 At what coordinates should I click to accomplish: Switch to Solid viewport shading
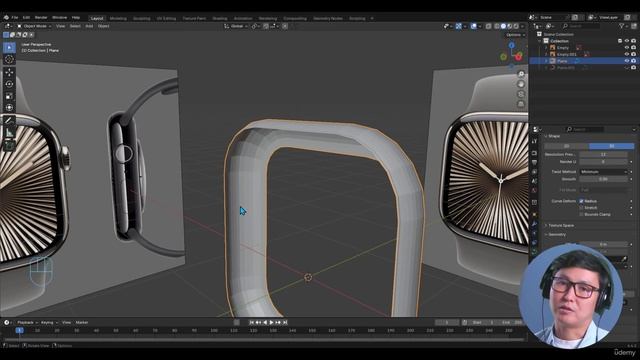click(x=503, y=26)
